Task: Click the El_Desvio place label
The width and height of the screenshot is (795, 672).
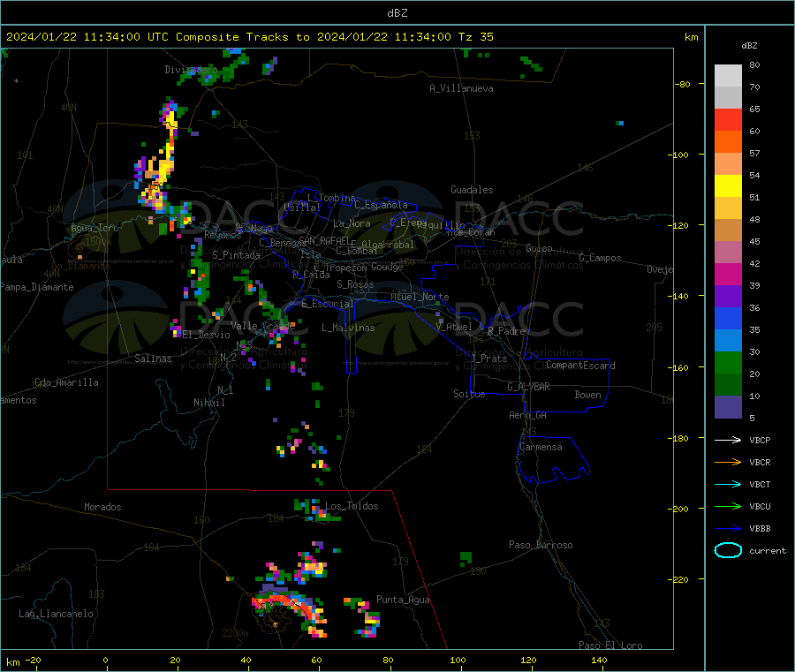Action: [206, 335]
